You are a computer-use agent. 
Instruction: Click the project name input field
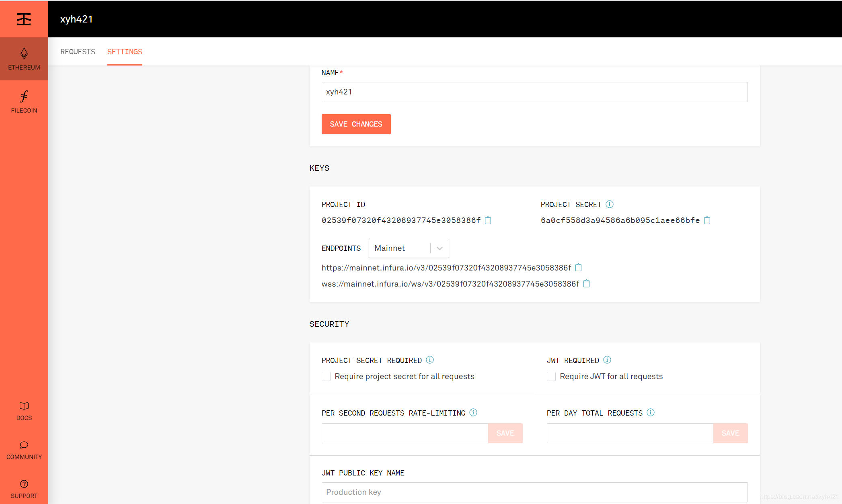click(x=534, y=91)
